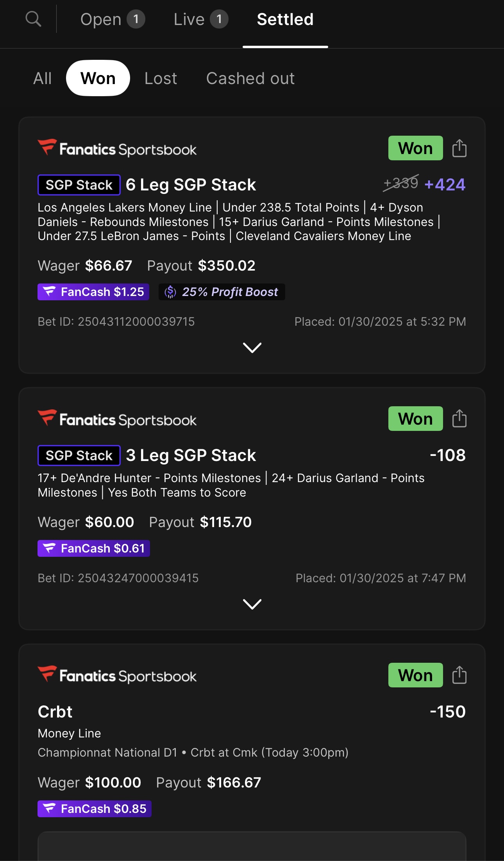The width and height of the screenshot is (504, 861).
Task: Share the 3 Leg SGP Stack bet
Action: 459,419
